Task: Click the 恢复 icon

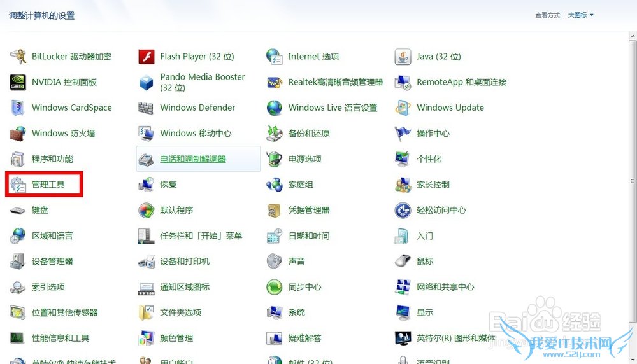Action: click(147, 185)
